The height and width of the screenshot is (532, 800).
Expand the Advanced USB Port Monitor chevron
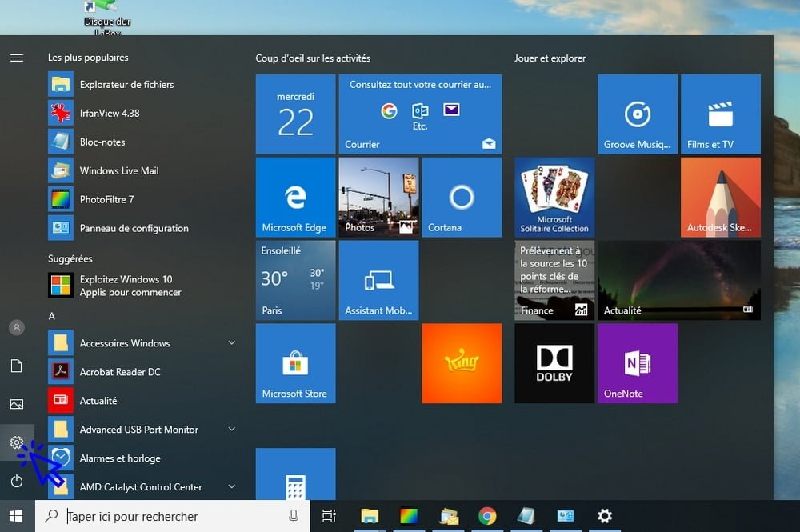coord(232,429)
